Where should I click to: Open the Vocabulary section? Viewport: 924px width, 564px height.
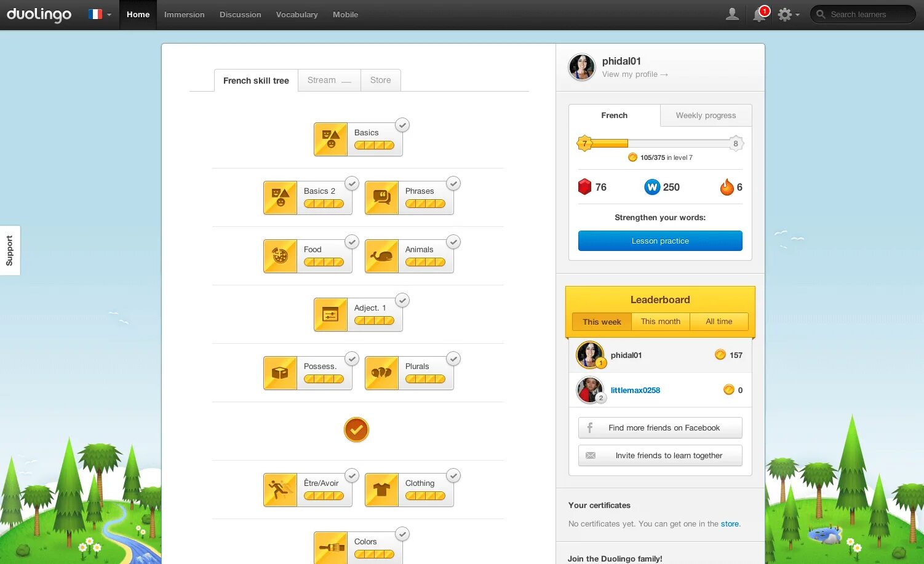(297, 15)
